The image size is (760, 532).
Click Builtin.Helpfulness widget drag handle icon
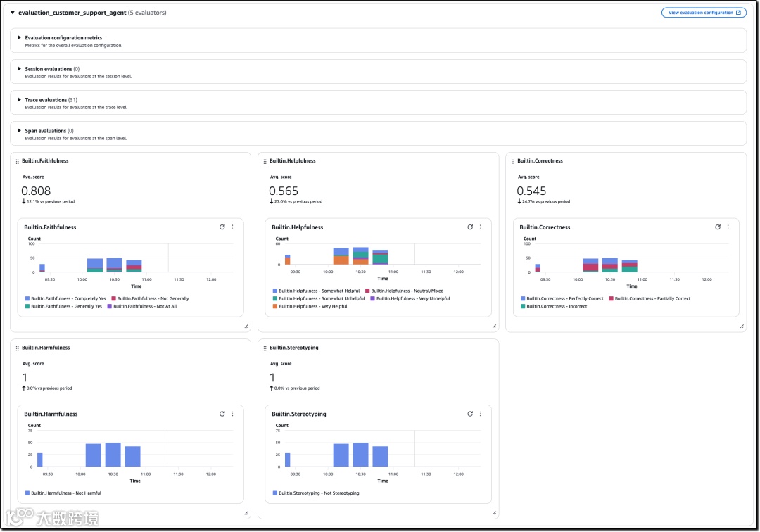(265, 161)
